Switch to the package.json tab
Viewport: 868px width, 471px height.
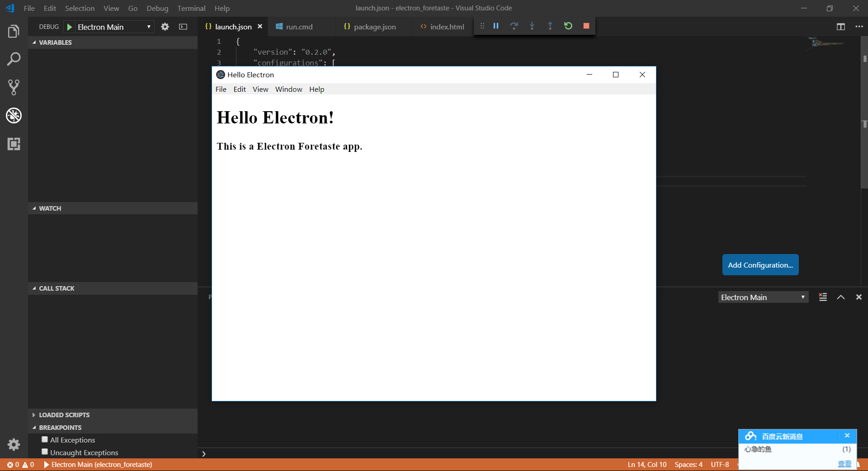tap(374, 27)
